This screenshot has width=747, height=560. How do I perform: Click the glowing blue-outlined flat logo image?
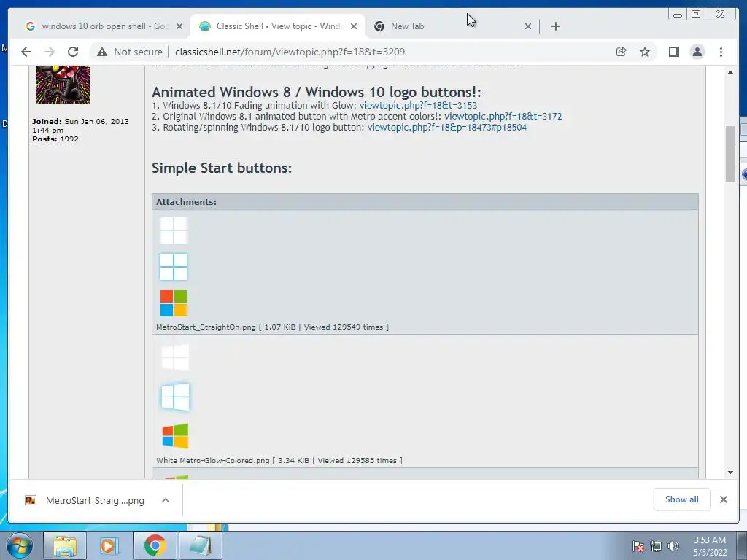[x=174, y=267]
